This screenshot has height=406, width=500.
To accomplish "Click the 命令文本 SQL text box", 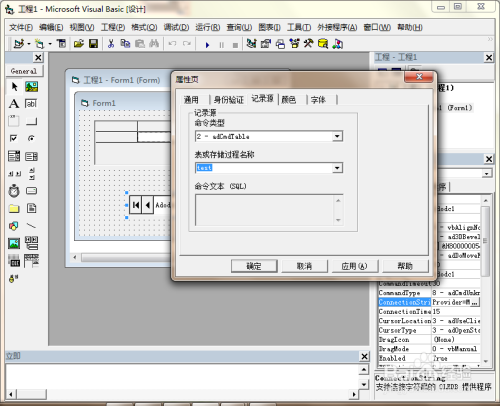I will coord(269,210).
